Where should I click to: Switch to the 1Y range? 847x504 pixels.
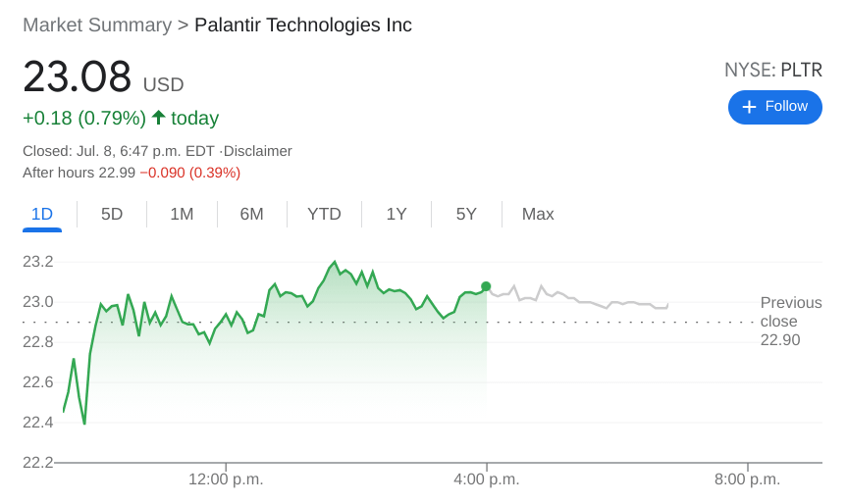point(397,214)
